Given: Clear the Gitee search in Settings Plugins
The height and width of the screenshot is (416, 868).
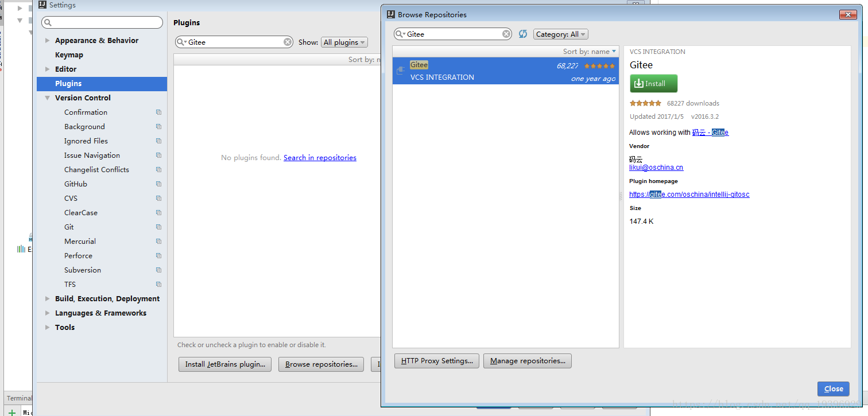Looking at the screenshot, I should pyautogui.click(x=288, y=42).
